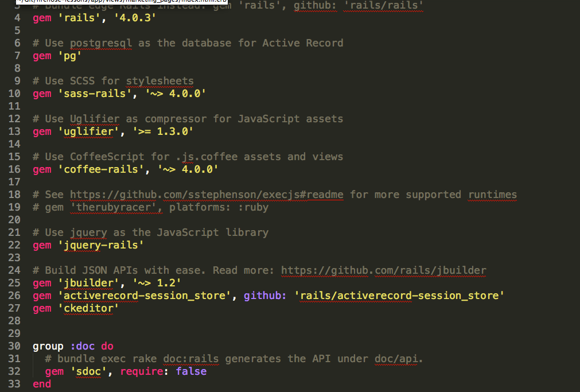580x392 pixels.
Task: Click the '~> 1.2' version string
Action: click(x=157, y=283)
